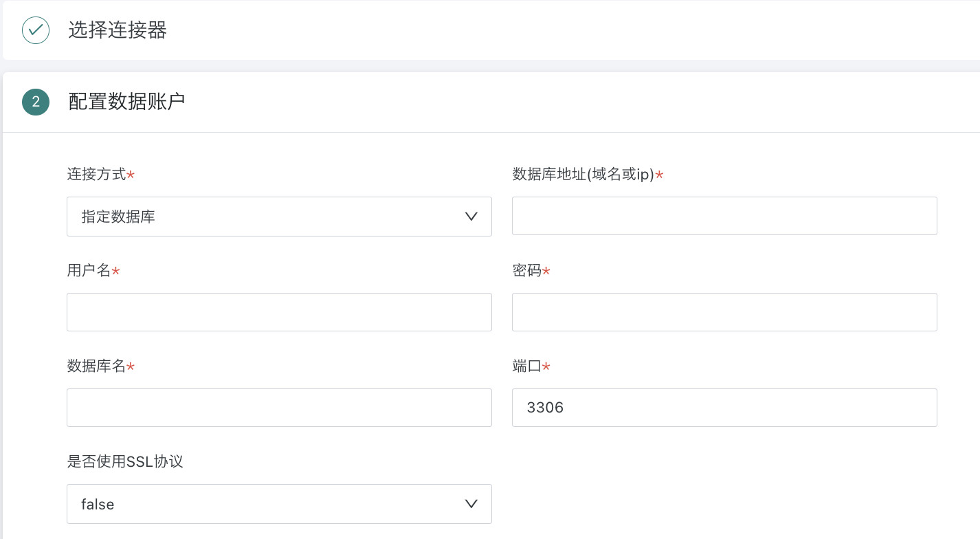Click the step 2 number badge

[36, 102]
